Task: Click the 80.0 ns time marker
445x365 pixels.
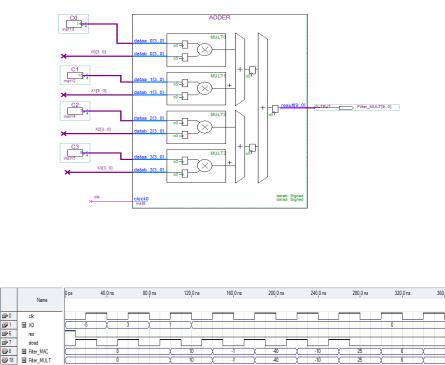Action: (x=149, y=293)
